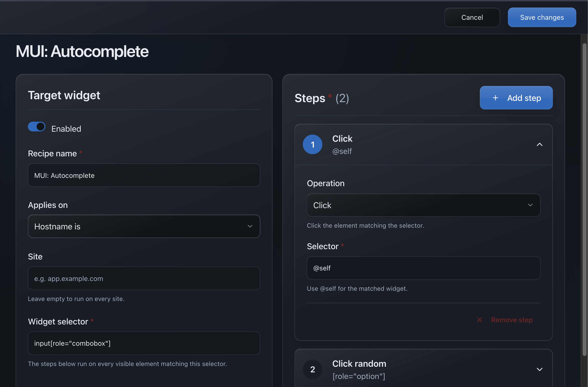Toggle the Enabled switch off
Viewport: 588px width, 387px height.
pyautogui.click(x=37, y=127)
